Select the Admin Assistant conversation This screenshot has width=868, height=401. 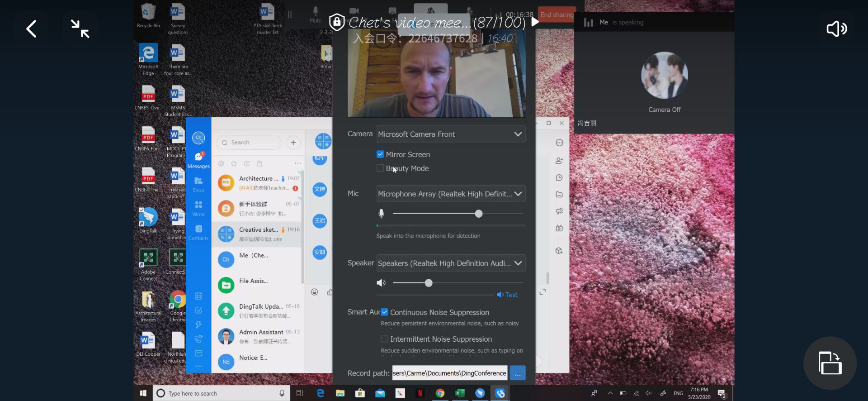(258, 336)
